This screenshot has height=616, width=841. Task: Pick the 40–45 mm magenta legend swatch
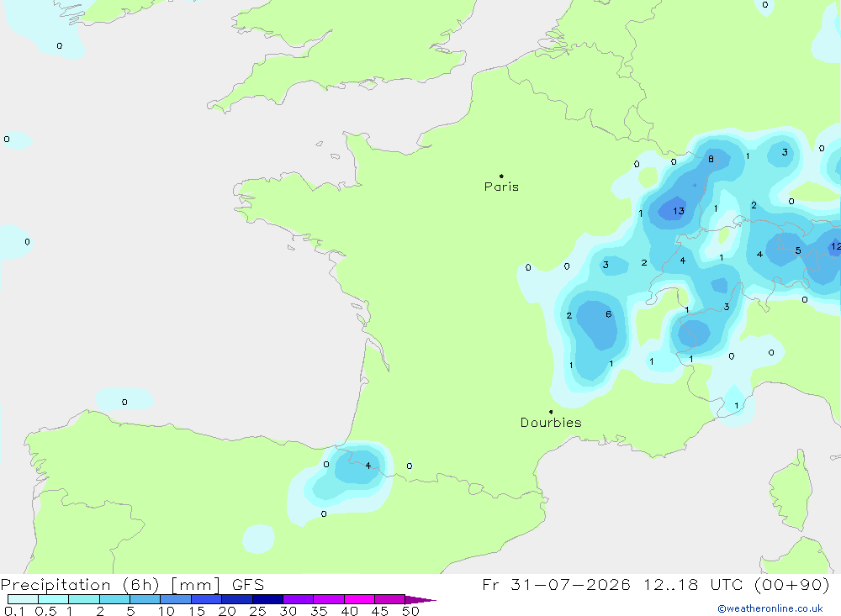click(x=359, y=599)
